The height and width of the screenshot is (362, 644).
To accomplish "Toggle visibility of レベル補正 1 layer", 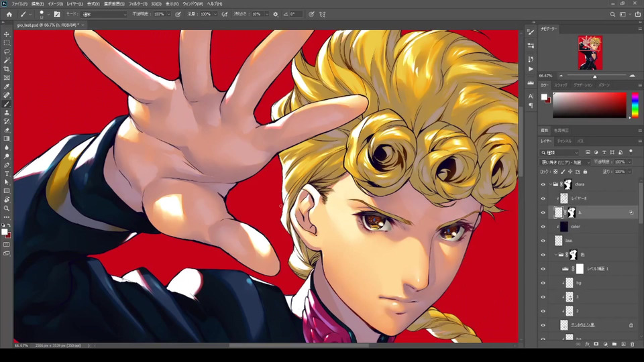I will click(543, 269).
